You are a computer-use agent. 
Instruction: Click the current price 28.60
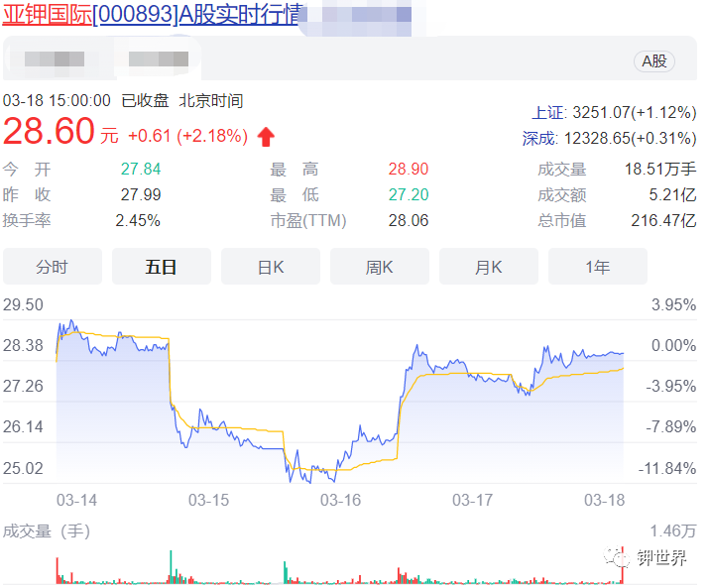click(x=49, y=131)
